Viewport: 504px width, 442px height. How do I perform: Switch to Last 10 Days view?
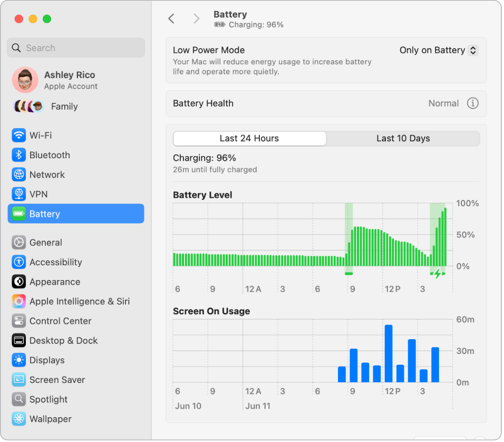pyautogui.click(x=403, y=139)
